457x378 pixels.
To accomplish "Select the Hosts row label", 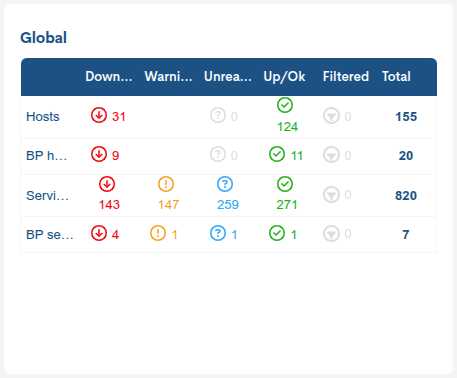I will click(x=43, y=117).
